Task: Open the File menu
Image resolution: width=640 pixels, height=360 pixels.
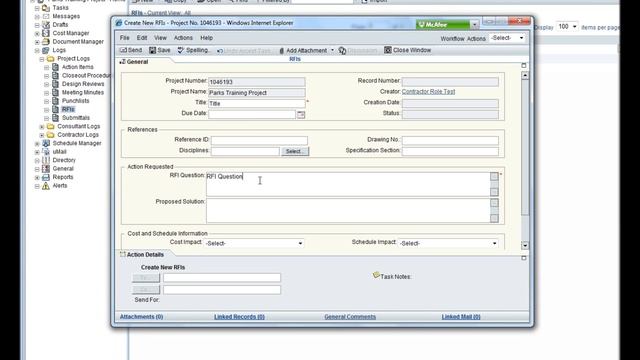Action: (x=124, y=38)
